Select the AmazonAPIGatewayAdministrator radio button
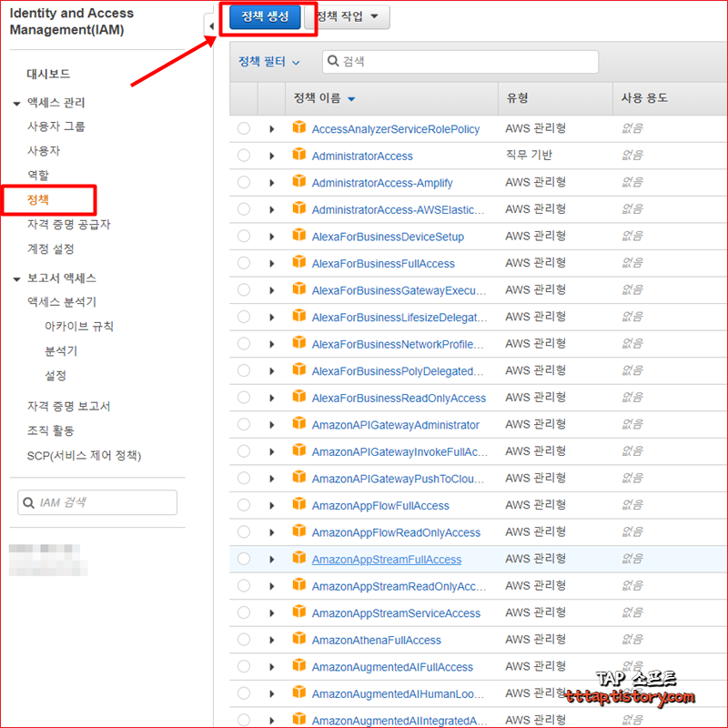 click(x=244, y=424)
